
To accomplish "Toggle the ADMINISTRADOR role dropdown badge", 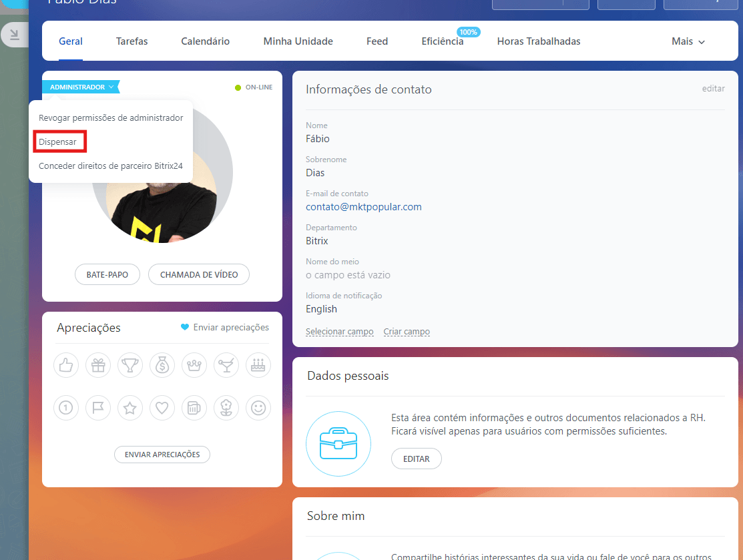I will pos(81,87).
